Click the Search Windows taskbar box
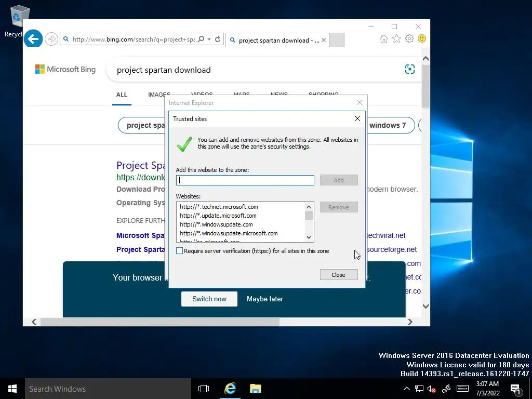The image size is (532, 399). [108, 389]
